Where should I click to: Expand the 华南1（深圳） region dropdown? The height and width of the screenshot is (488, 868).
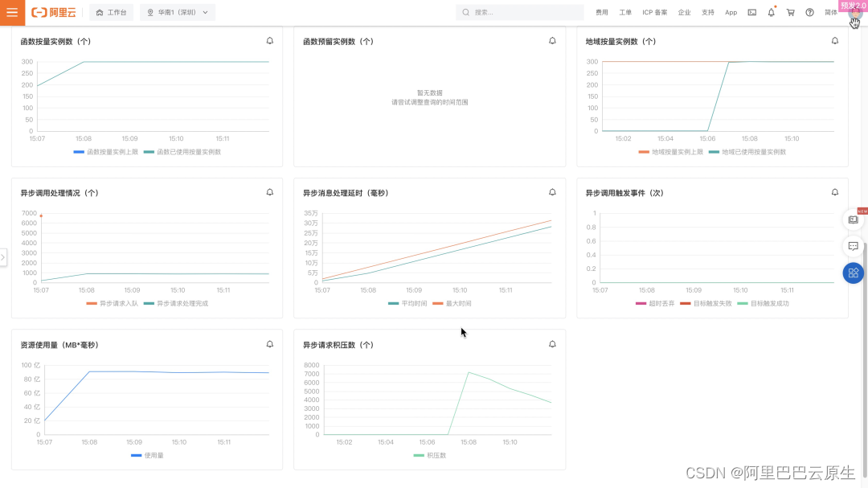[x=178, y=12]
